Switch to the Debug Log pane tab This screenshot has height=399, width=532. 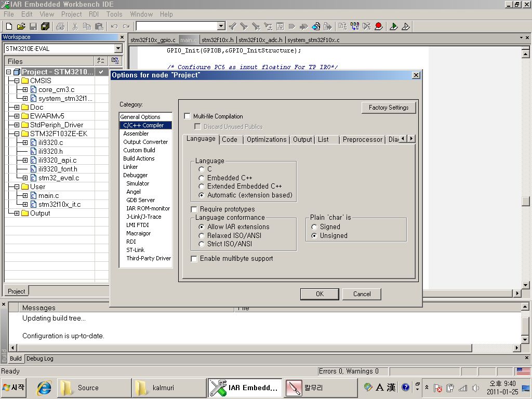(39, 358)
